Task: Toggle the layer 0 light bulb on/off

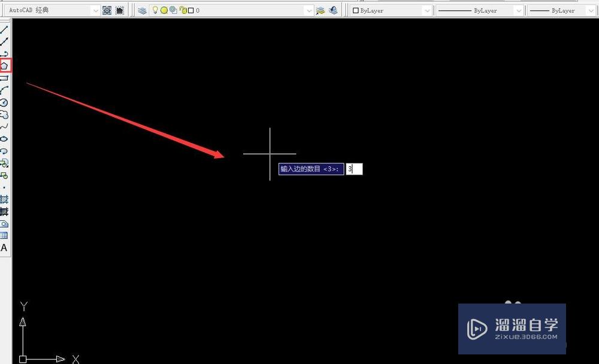Action: 156,10
